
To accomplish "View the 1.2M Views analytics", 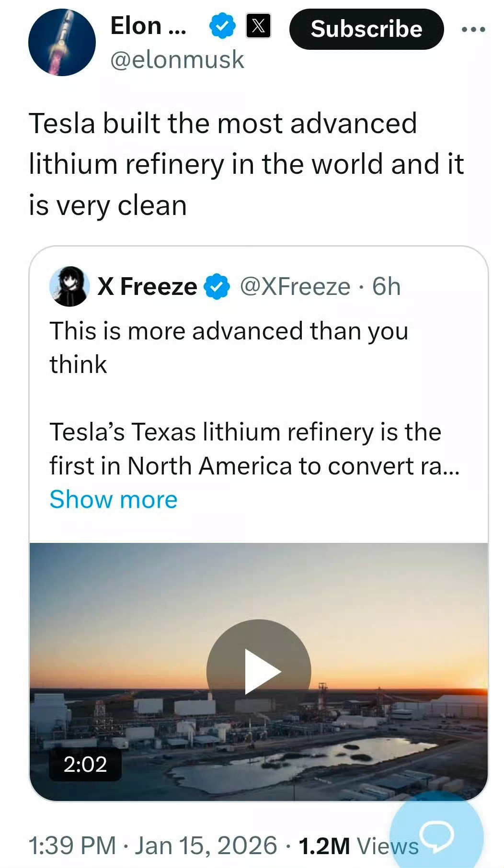I will click(358, 845).
